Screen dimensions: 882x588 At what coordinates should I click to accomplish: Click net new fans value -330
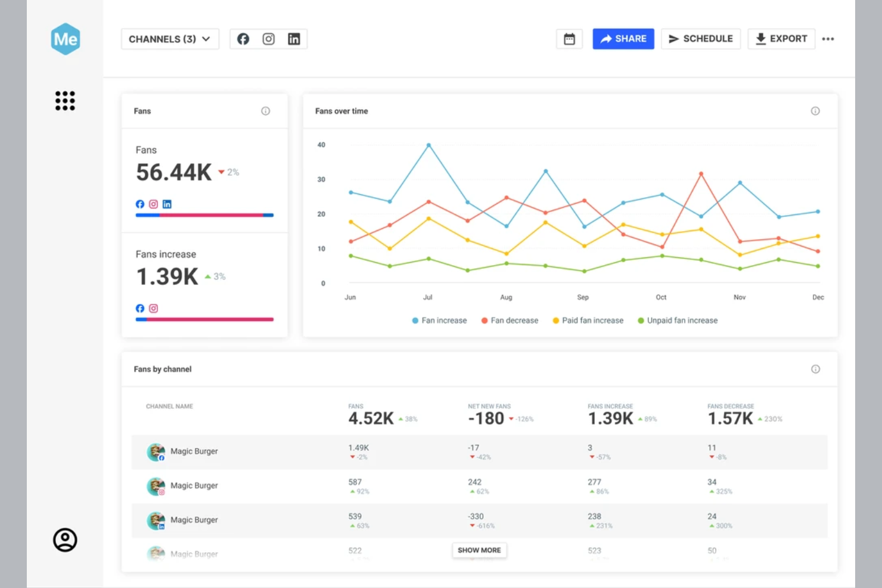click(476, 517)
